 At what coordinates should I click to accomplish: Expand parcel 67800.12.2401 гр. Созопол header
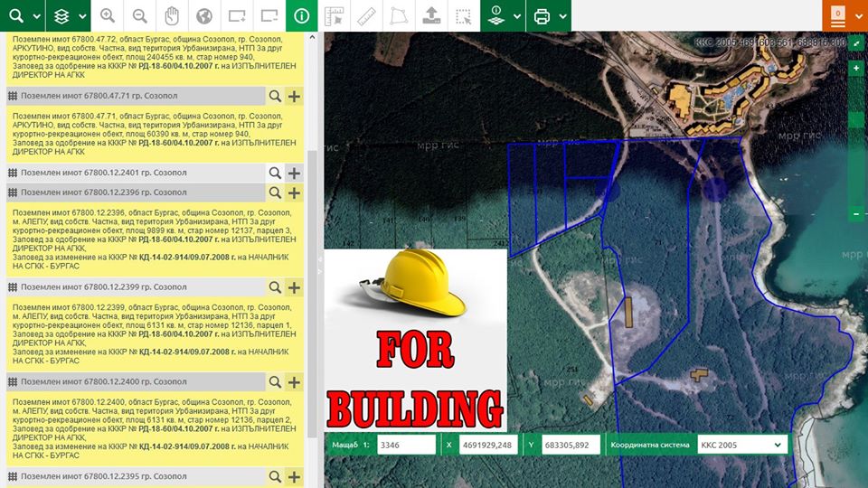click(136, 173)
